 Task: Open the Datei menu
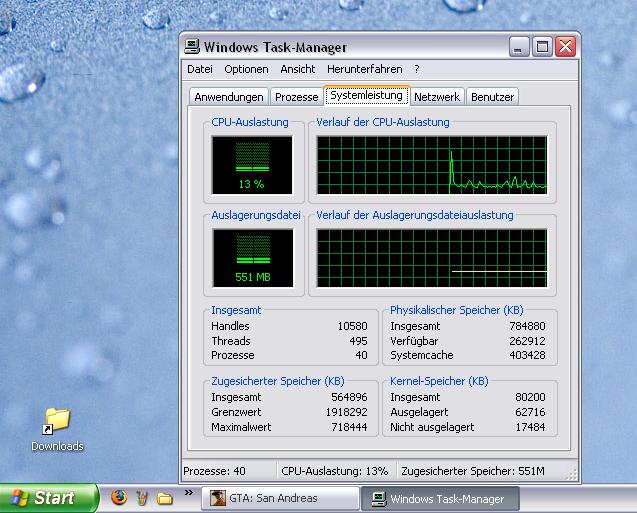(x=200, y=70)
